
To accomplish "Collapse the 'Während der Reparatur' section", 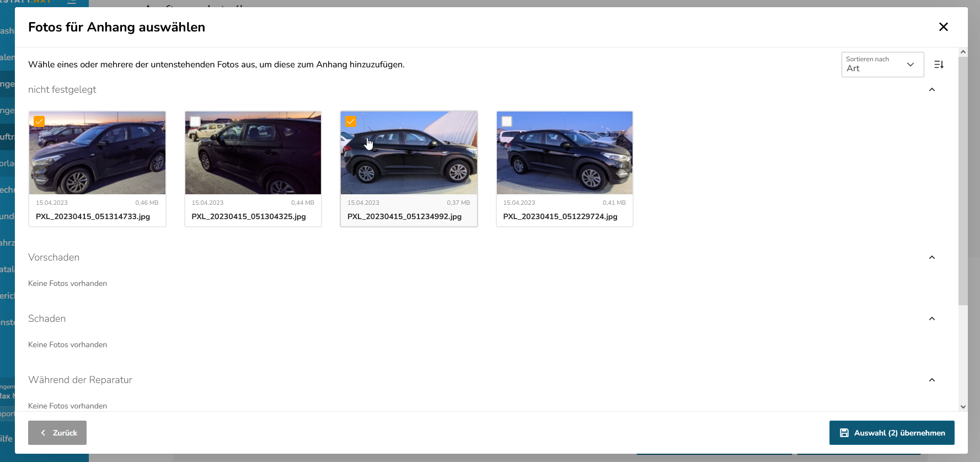I will click(932, 380).
